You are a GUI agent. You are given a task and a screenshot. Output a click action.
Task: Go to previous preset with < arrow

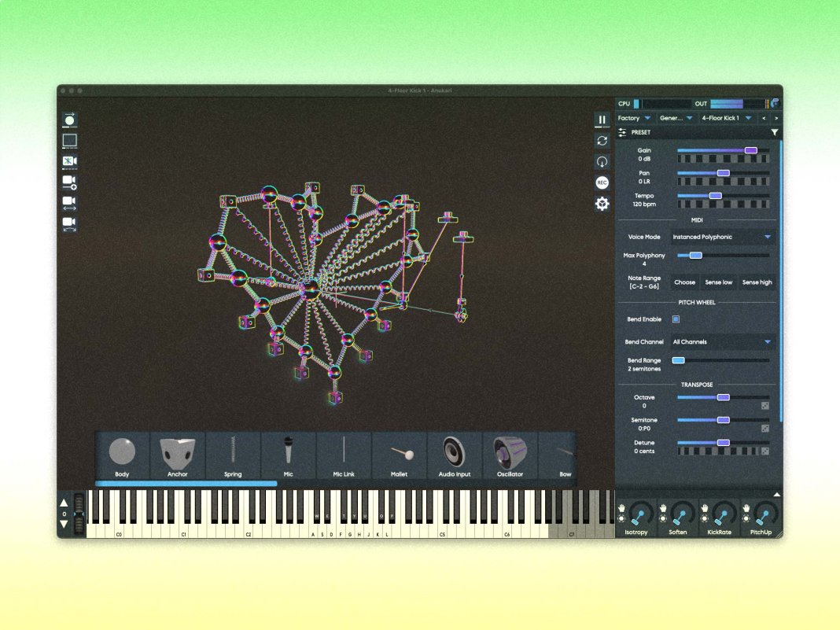pos(764,118)
